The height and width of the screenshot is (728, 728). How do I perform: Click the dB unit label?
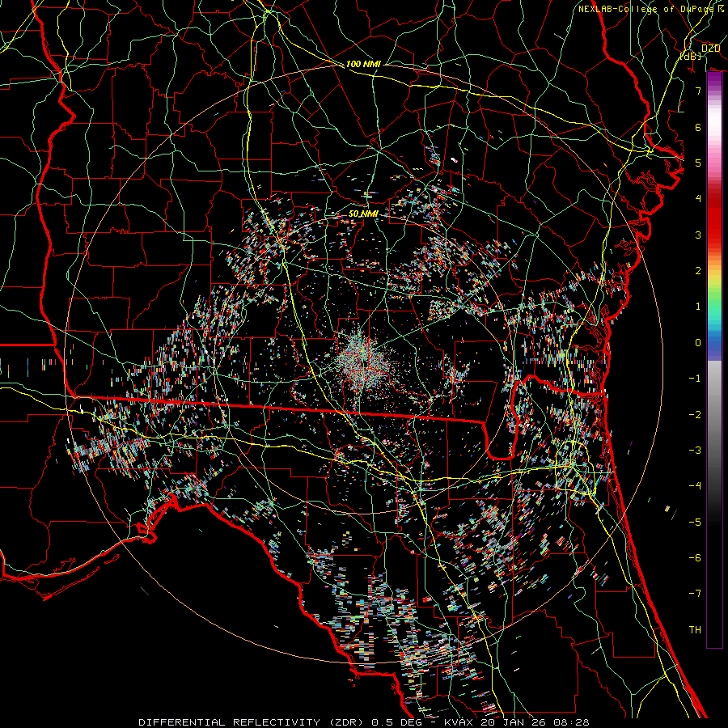pos(691,57)
